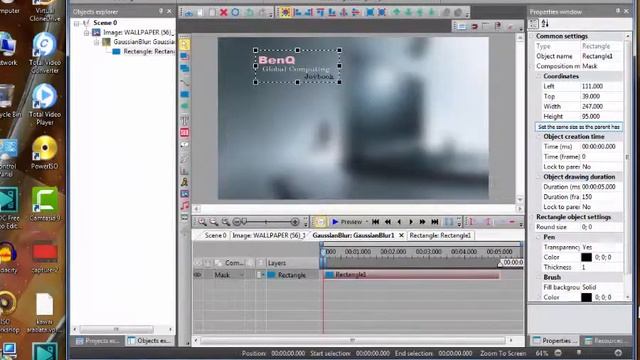This screenshot has height=360, width=640.
Task: Collapse the Coordinates property group
Action: [539, 76]
